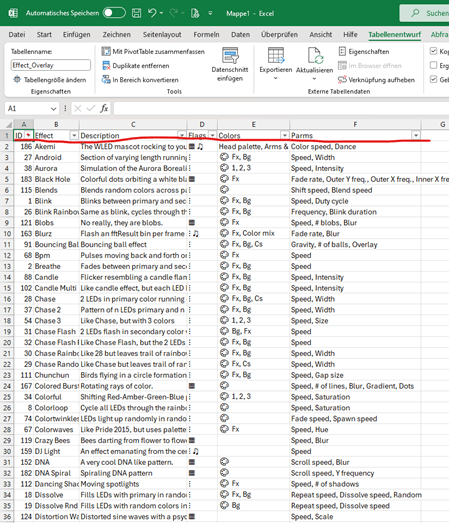Click the Aktualisieren refresh icon
Screen dimensions: 449x523
click(315, 55)
